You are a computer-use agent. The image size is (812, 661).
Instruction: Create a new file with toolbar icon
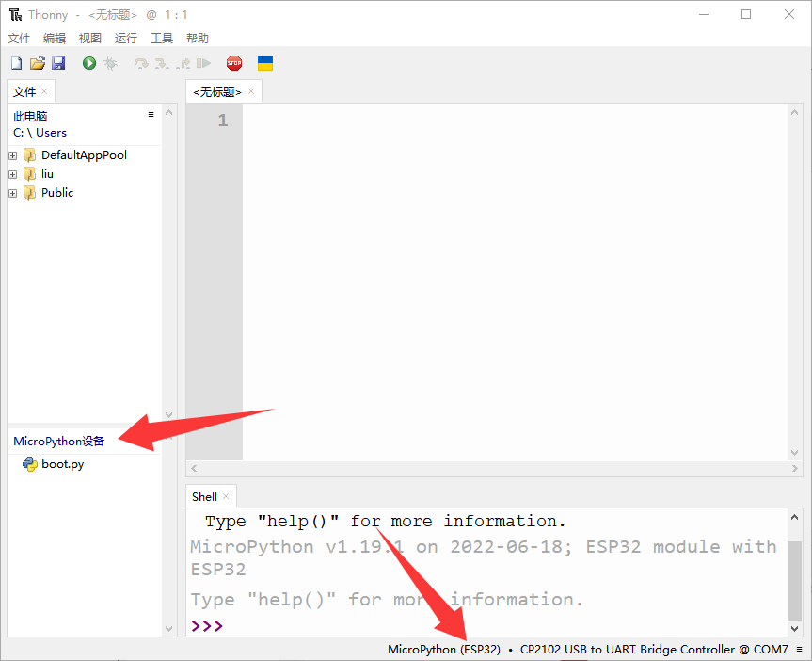(x=17, y=63)
